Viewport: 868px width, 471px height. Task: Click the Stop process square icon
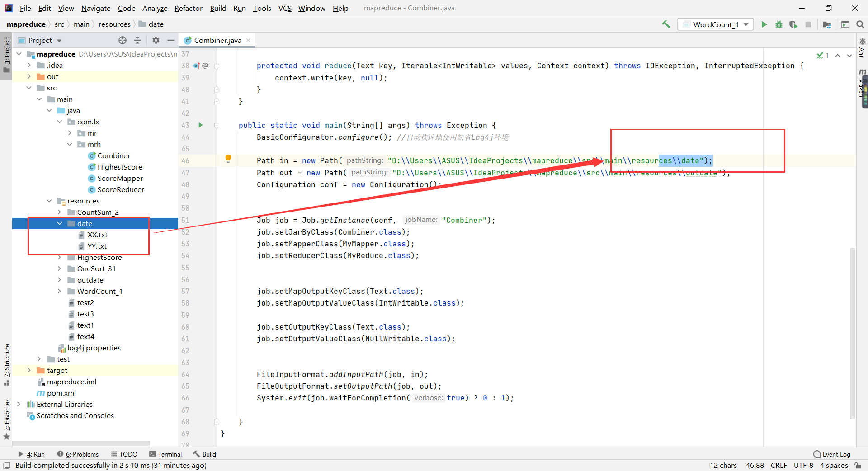point(808,24)
